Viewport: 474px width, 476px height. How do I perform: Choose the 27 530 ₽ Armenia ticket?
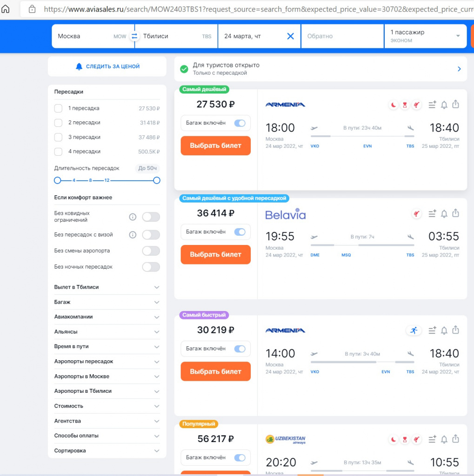coord(215,145)
